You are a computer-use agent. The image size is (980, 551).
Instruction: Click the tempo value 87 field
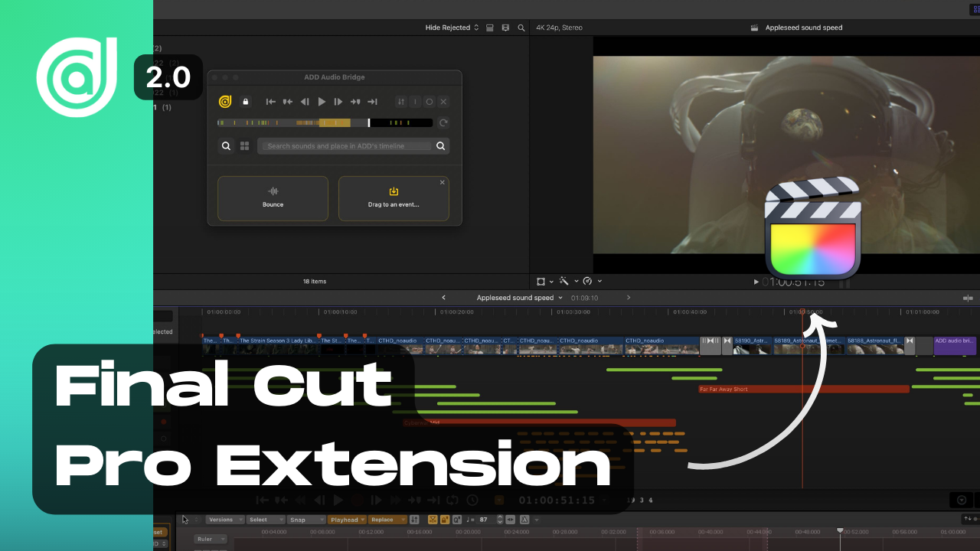click(x=484, y=520)
